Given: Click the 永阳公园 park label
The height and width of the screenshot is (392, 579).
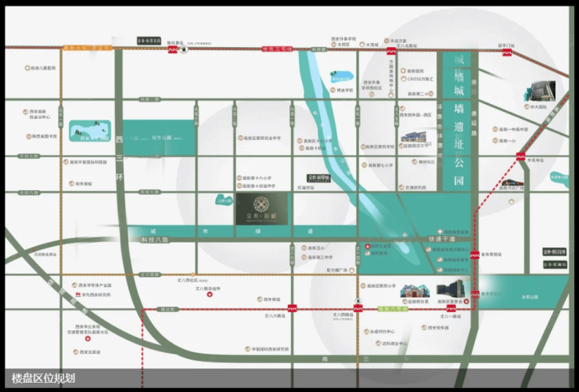Looking at the screenshot, I should pyautogui.click(x=530, y=297).
